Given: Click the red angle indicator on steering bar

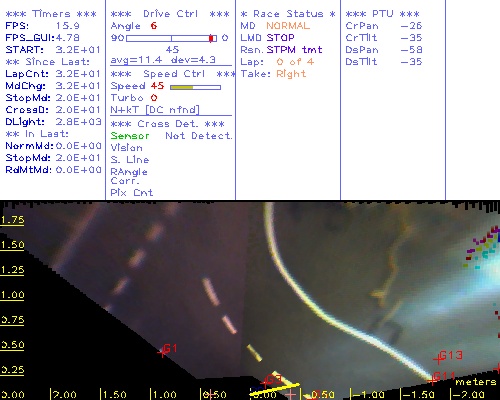Looking at the screenshot, I should tap(211, 38).
